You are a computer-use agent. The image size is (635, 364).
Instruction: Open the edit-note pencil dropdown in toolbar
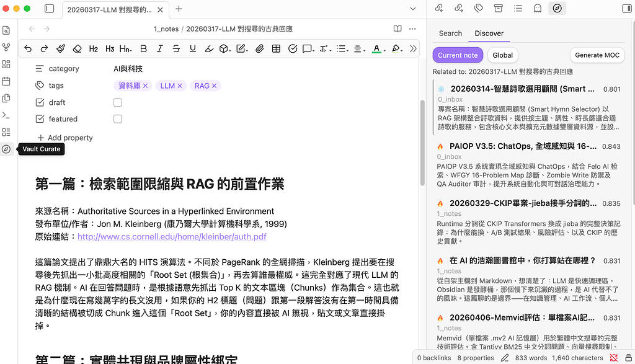242,48
